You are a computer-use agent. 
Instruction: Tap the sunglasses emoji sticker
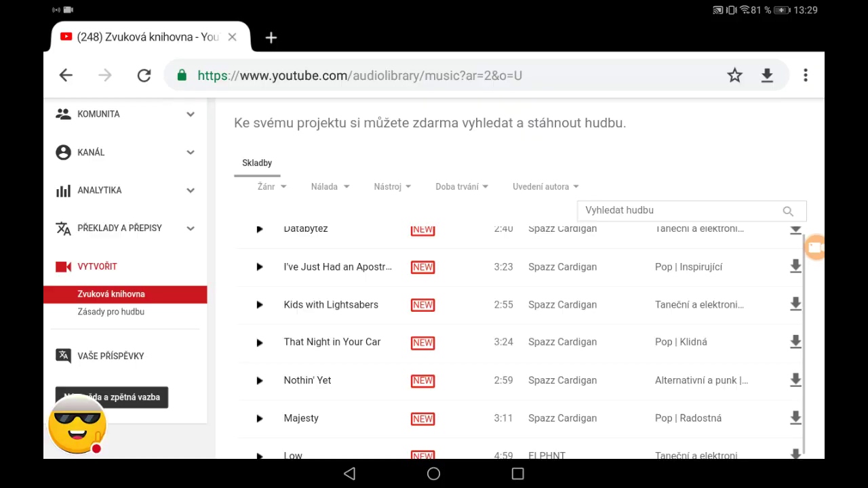(77, 424)
